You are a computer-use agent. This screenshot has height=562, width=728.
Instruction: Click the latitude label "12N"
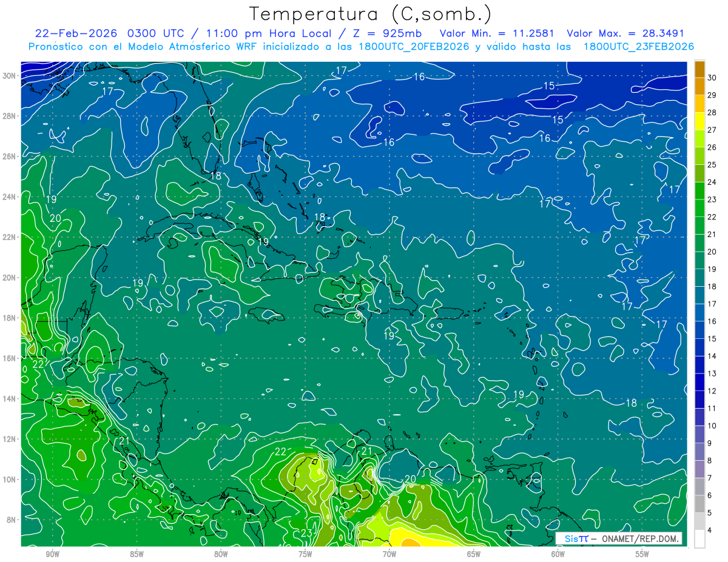pos(8,439)
